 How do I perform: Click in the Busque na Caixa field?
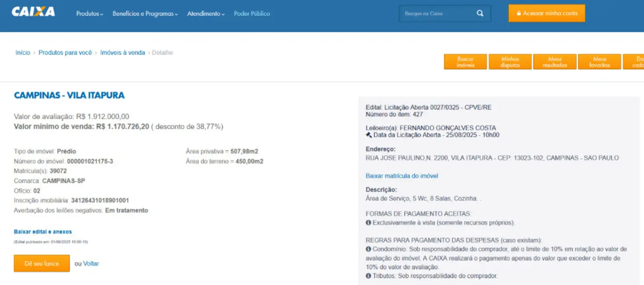[x=436, y=14]
